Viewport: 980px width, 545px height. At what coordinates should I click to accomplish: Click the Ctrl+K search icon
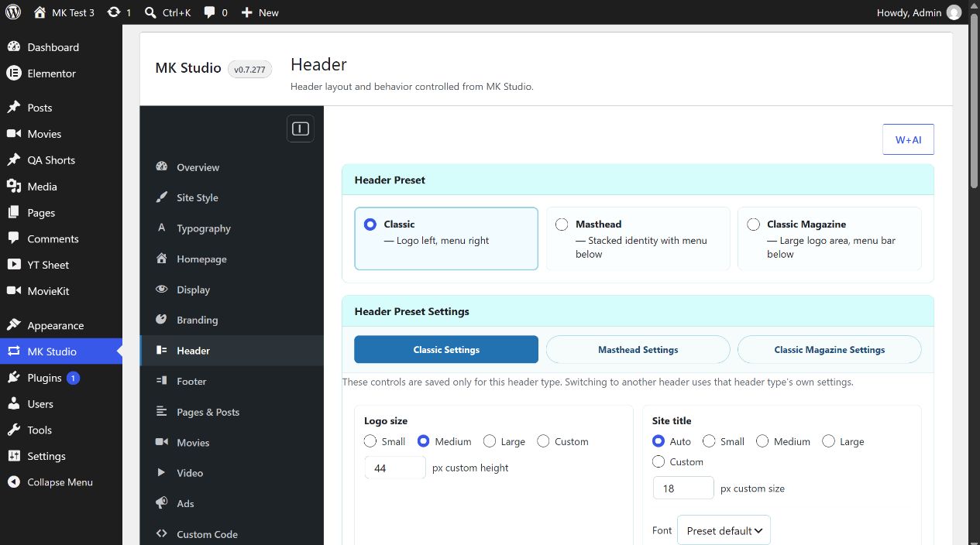(x=151, y=12)
